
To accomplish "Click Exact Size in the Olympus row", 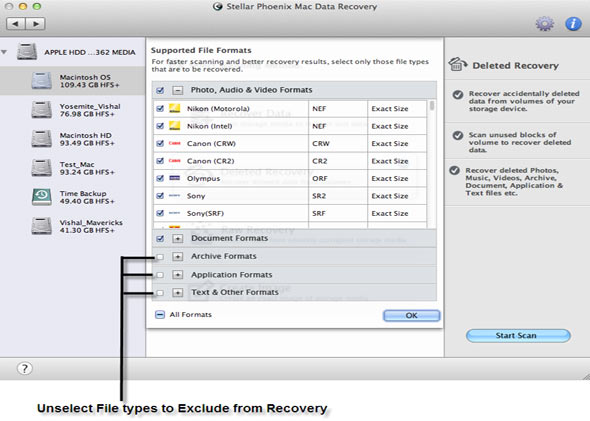I will coord(397,178).
